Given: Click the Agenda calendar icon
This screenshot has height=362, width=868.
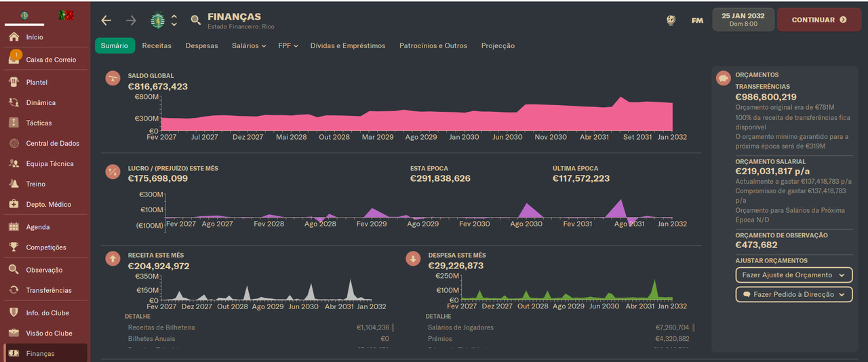Looking at the screenshot, I should pyautogui.click(x=14, y=227).
